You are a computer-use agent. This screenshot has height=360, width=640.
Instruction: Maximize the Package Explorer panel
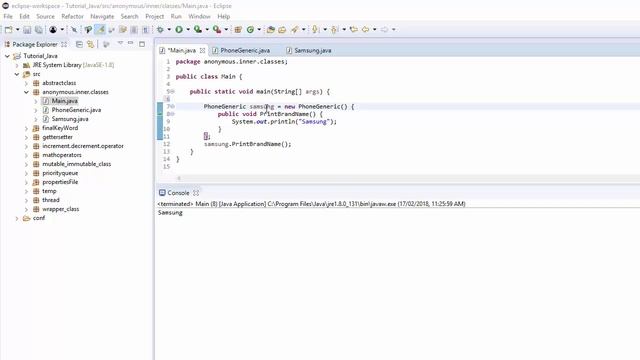142,44
